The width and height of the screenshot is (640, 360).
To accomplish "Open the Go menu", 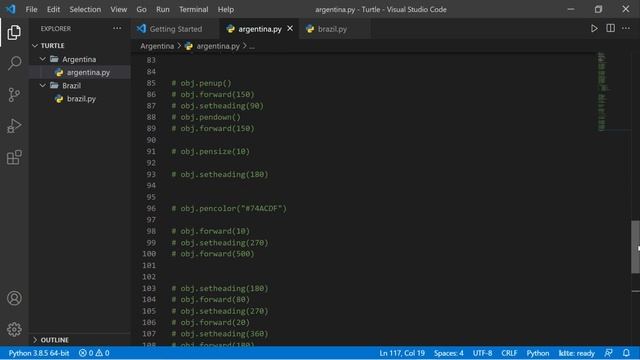I will 141,9.
